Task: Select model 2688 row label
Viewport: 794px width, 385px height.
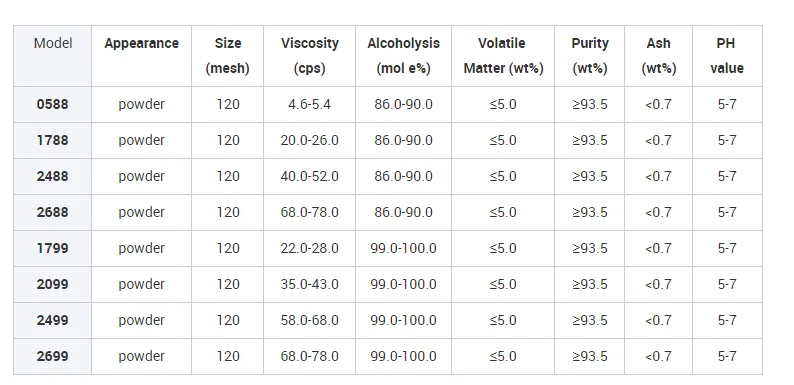Action: click(52, 212)
